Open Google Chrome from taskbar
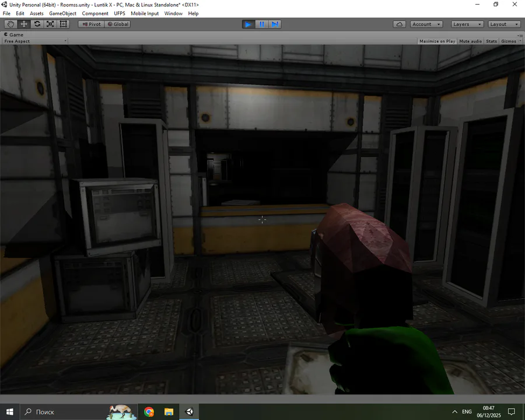 (149, 412)
